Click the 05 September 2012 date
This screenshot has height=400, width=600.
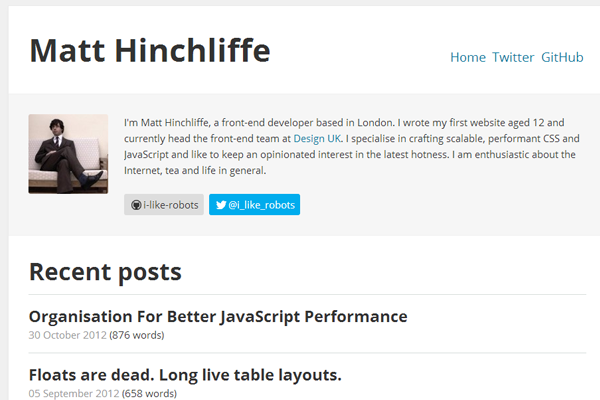[x=74, y=393]
